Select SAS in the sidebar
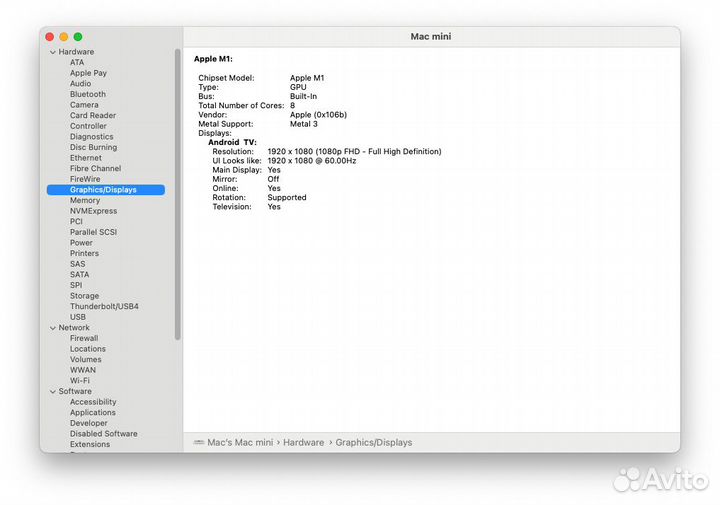Viewport: 720px width, 505px height. pyautogui.click(x=78, y=264)
